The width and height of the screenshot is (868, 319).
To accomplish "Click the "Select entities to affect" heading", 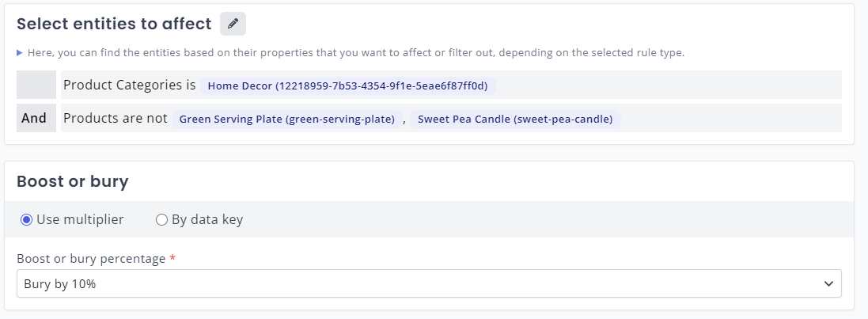I will [114, 24].
